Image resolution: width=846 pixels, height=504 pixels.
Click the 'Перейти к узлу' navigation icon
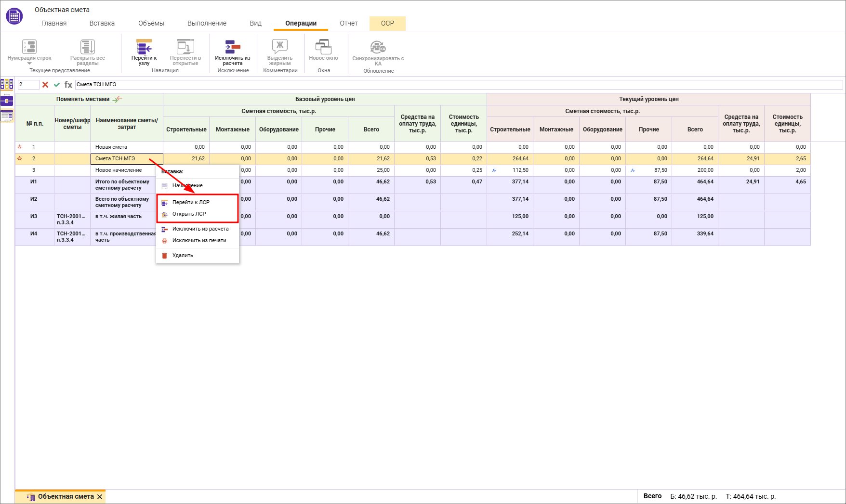pos(144,48)
